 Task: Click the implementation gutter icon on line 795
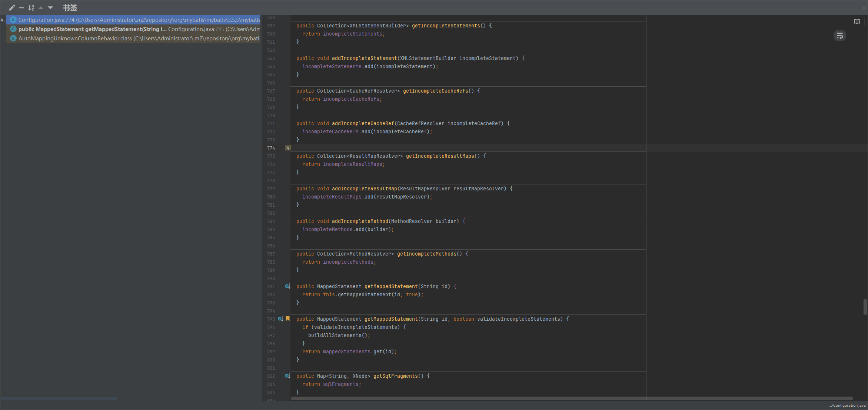point(280,319)
